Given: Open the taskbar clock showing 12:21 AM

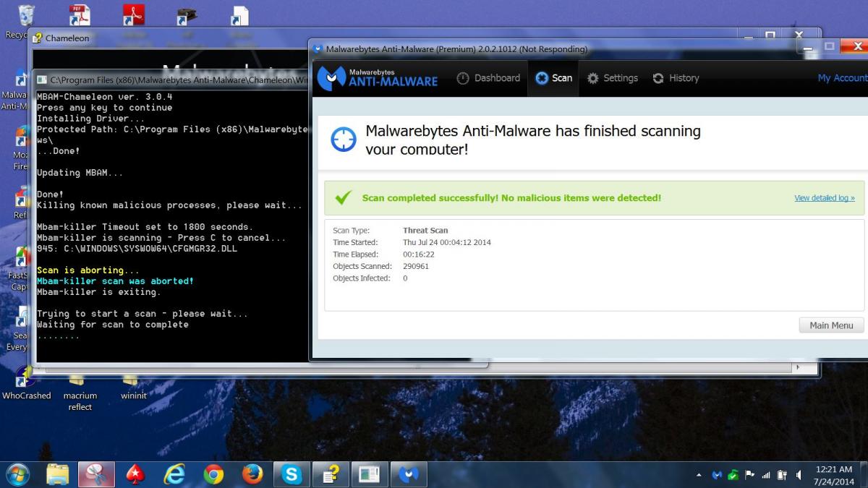Looking at the screenshot, I should (x=834, y=475).
